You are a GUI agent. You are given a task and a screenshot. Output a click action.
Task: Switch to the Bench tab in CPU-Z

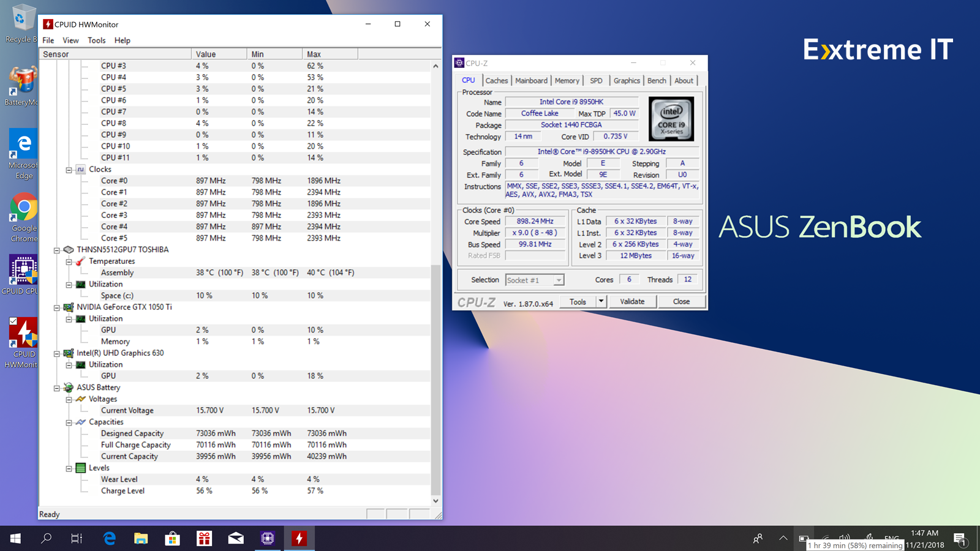point(657,81)
